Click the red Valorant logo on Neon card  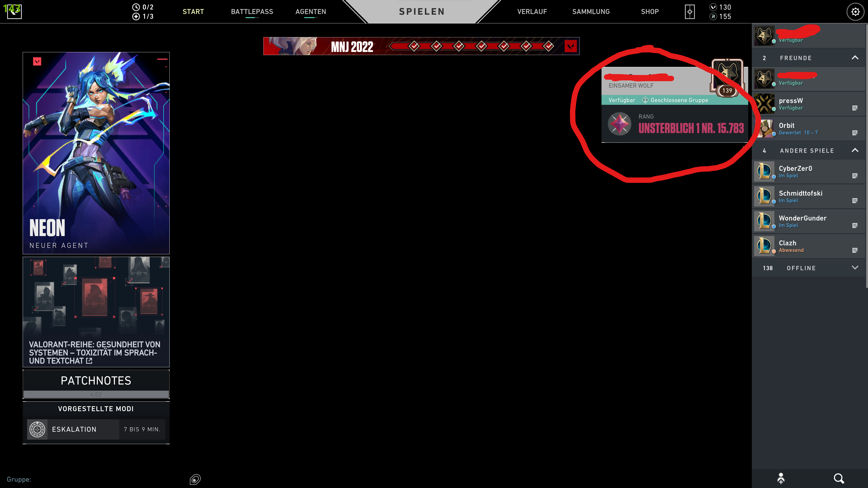tap(37, 61)
